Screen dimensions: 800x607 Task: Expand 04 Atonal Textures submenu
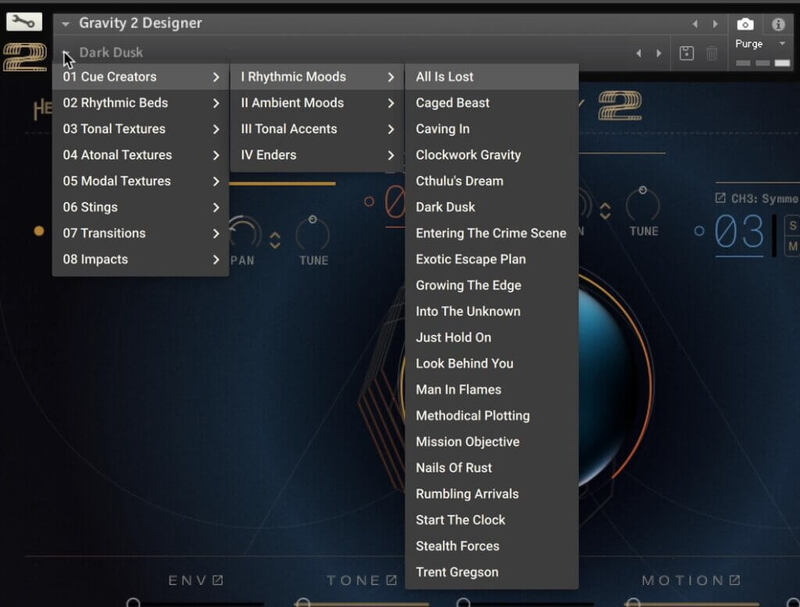pyautogui.click(x=140, y=155)
